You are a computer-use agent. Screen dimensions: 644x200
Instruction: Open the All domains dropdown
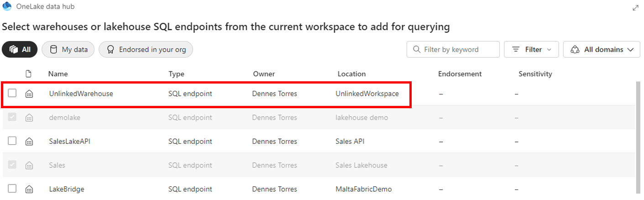[602, 49]
